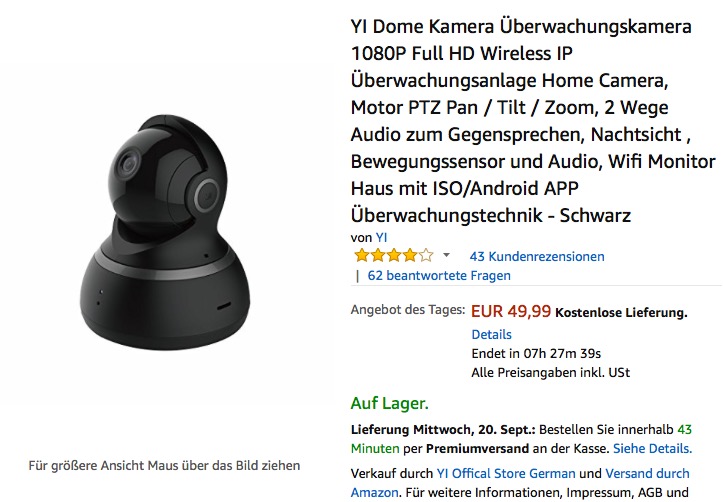723x502 pixels.
Task: Click the Kostenlose Lieferung text
Action: coord(621,313)
